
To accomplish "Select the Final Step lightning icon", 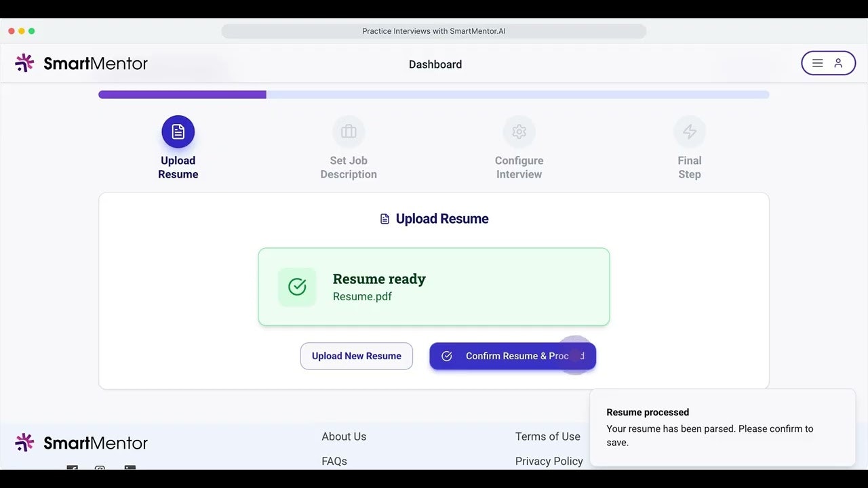I will point(690,131).
